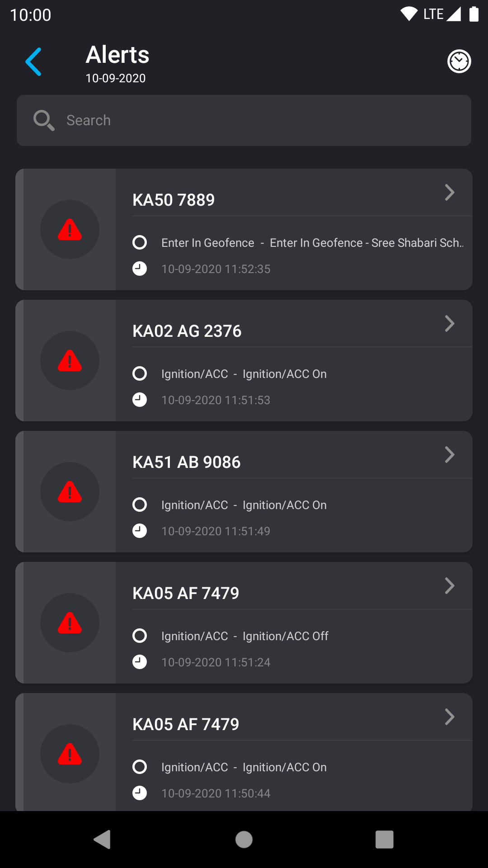Expand details for the KA50 7889 alert
This screenshot has height=868, width=488.
[450, 192]
